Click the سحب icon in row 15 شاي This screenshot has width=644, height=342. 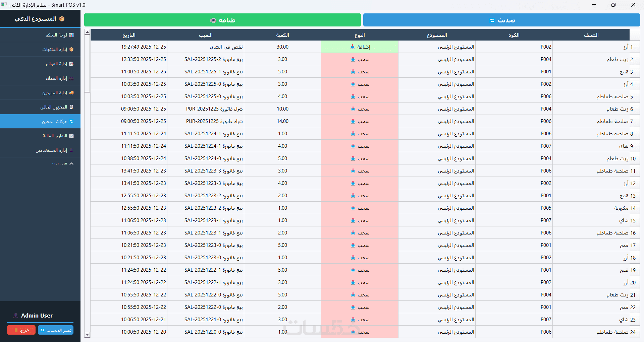(x=353, y=220)
